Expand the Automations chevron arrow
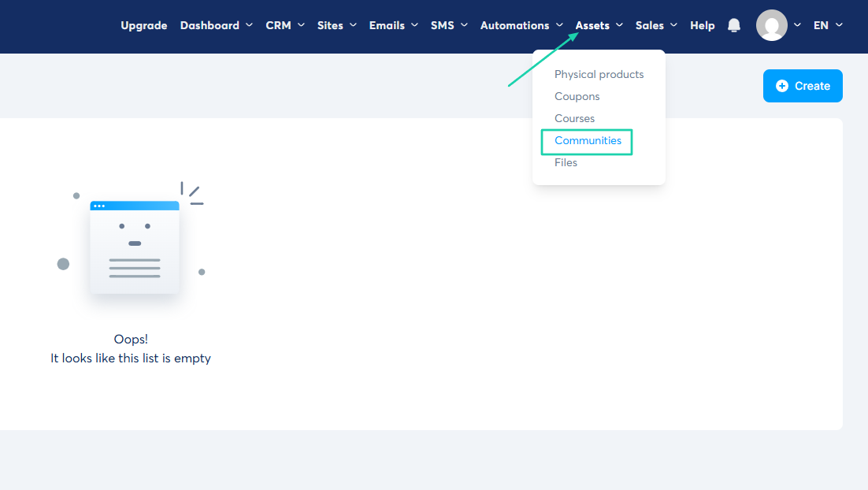This screenshot has width=868, height=490. (560, 25)
